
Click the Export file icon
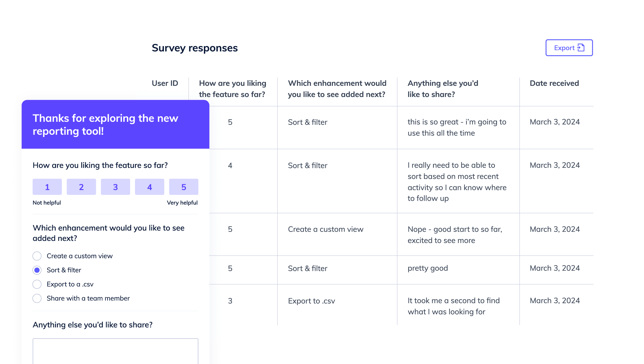coord(581,48)
